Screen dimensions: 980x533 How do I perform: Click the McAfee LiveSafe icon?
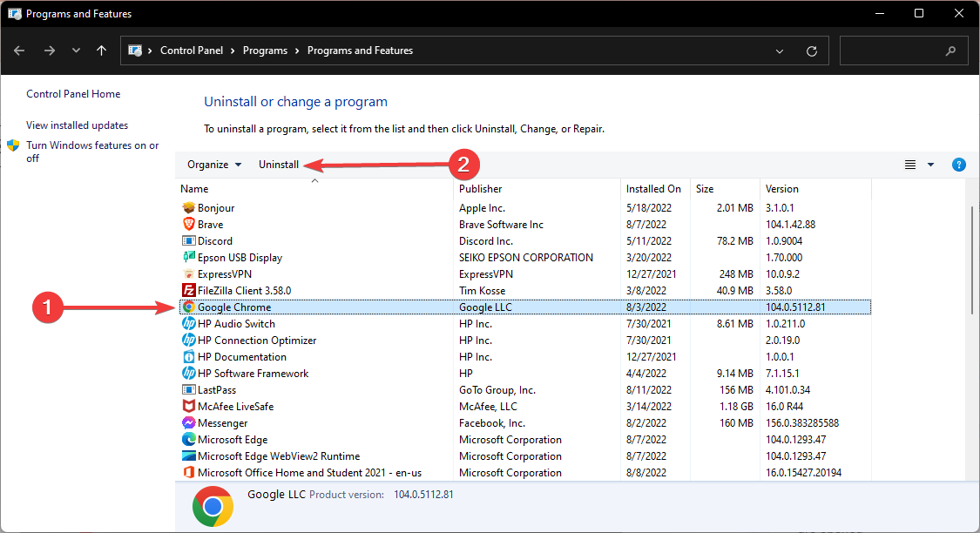coord(189,407)
